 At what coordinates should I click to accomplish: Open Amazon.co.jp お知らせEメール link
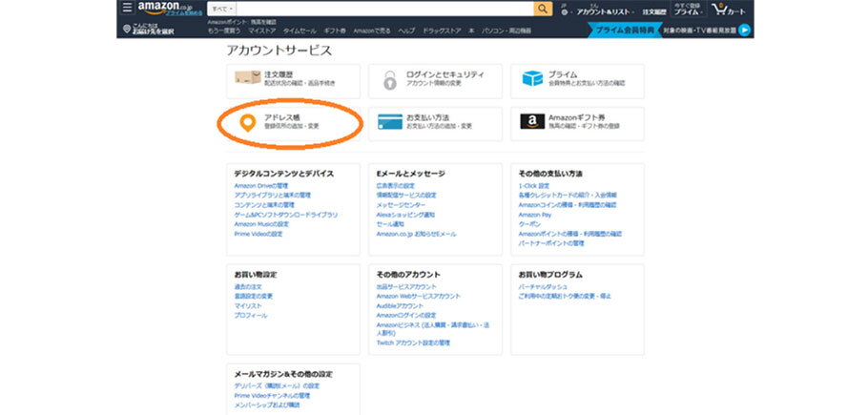pos(416,234)
